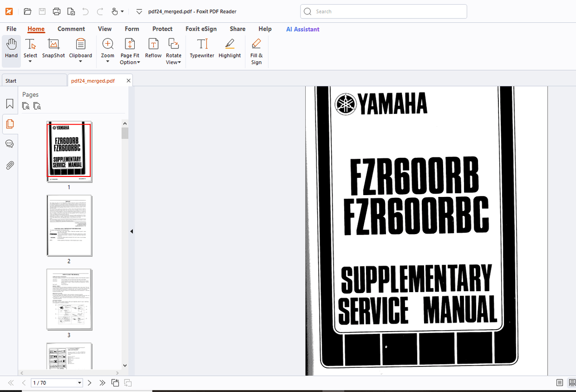Take a SnapShot of the page
This screenshot has height=392, width=576.
click(x=53, y=49)
